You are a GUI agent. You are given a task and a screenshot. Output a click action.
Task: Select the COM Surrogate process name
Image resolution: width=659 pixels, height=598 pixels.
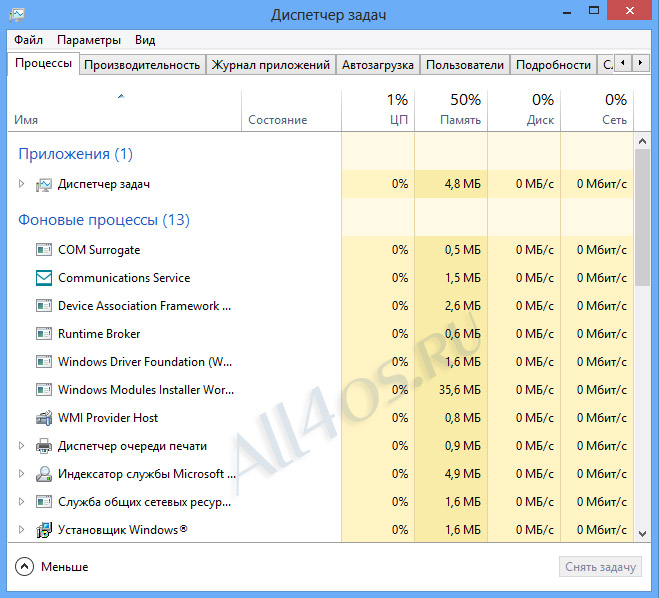pyautogui.click(x=99, y=250)
